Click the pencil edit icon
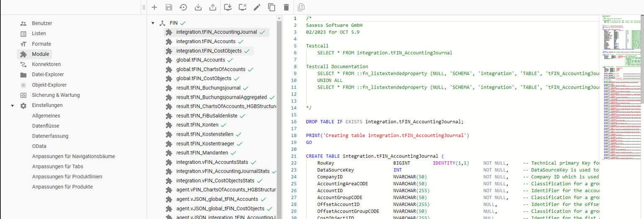The image size is (644, 219). point(257,7)
